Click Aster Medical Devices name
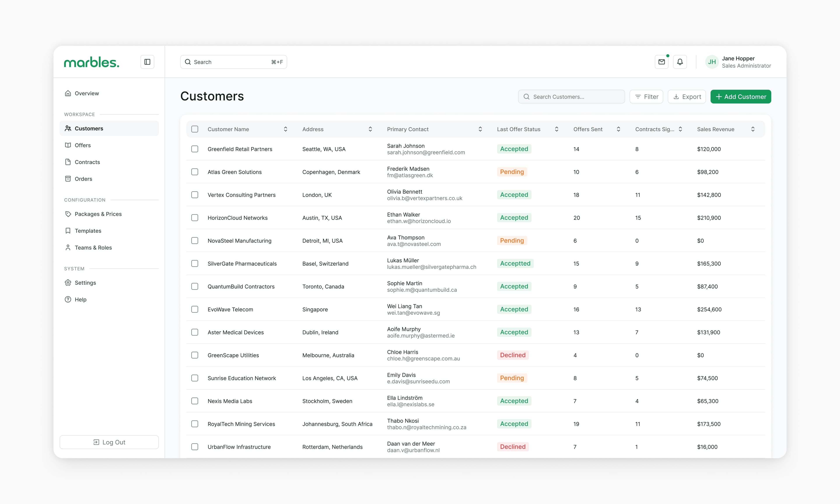The height and width of the screenshot is (504, 840). (x=236, y=332)
